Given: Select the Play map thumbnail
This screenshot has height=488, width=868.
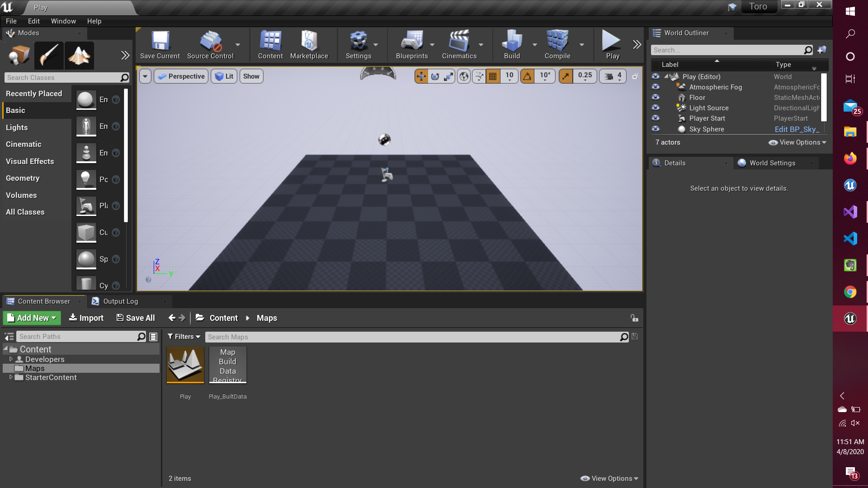Looking at the screenshot, I should click(185, 365).
